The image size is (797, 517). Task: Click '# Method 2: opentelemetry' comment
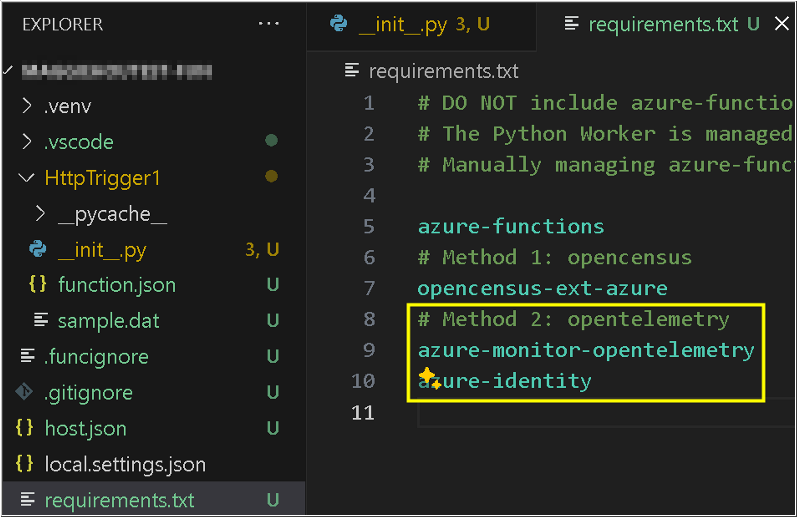[573, 320]
